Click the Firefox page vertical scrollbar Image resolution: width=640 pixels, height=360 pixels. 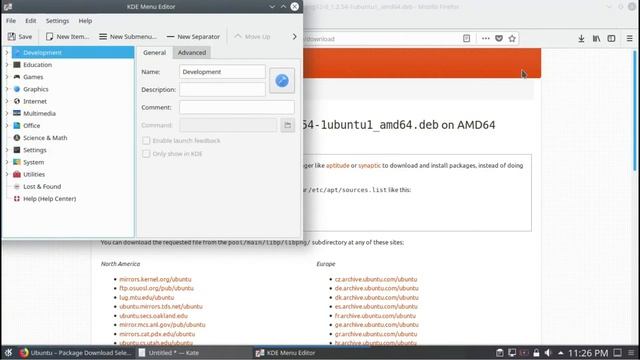click(x=635, y=111)
